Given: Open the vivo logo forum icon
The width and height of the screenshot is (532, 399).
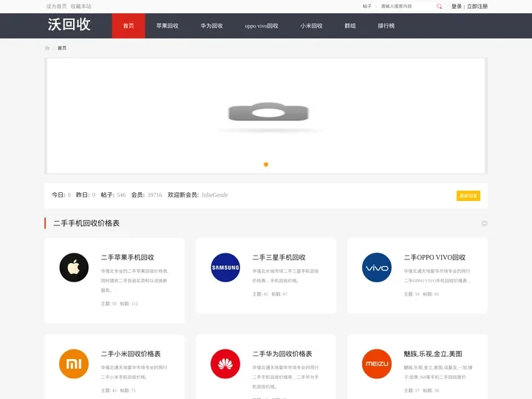Looking at the screenshot, I should coord(377,267).
